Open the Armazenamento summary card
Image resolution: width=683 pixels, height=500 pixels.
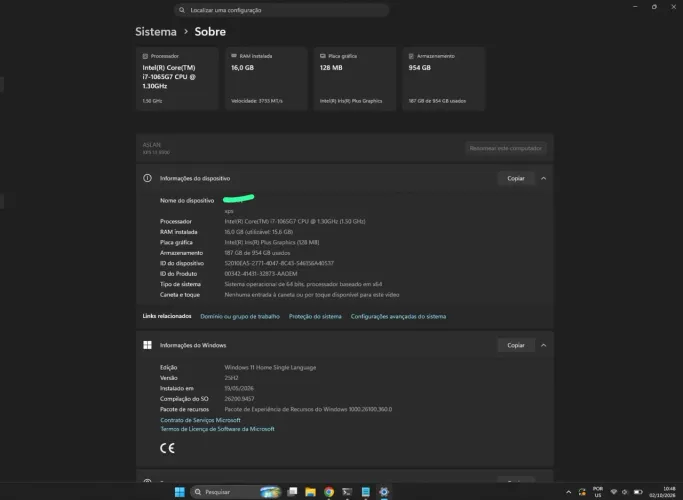443,79
